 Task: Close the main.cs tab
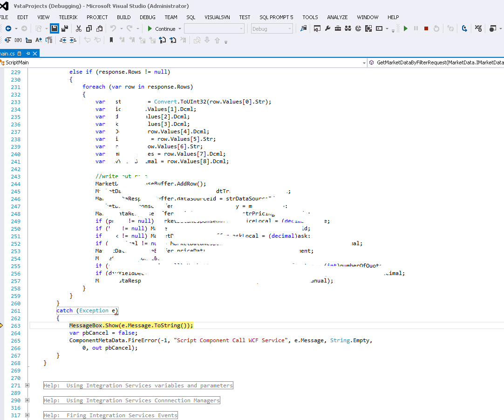tap(35, 54)
